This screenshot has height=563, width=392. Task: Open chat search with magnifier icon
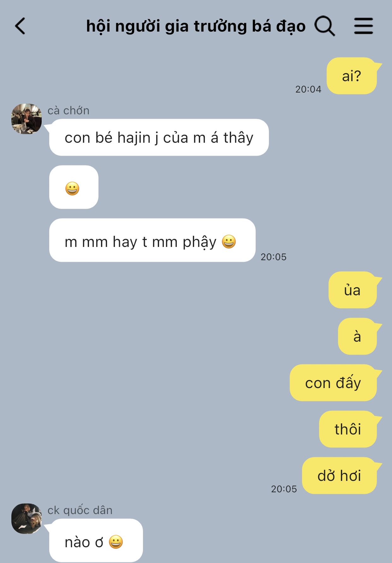click(x=324, y=26)
